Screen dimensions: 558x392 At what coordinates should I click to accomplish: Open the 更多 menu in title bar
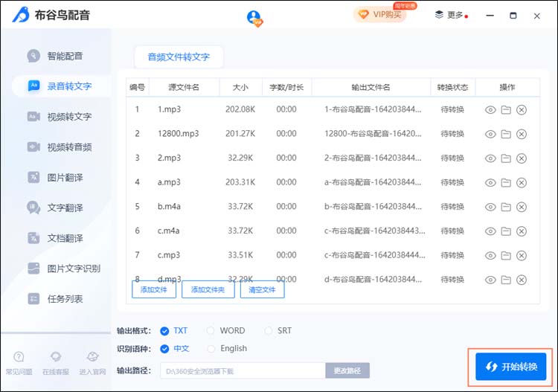tap(450, 15)
